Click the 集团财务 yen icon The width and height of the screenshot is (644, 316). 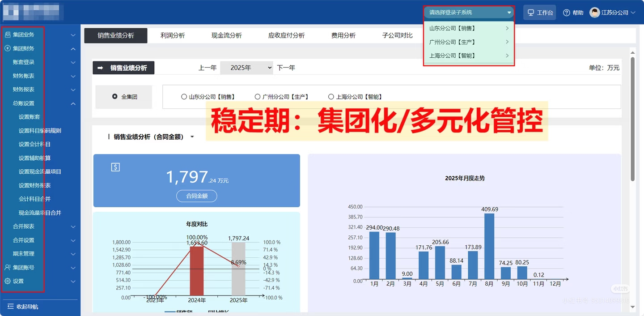pos(7,48)
